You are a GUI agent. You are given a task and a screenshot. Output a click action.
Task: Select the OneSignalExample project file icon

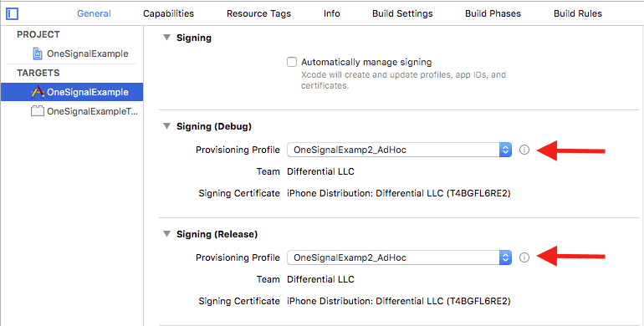click(x=38, y=53)
